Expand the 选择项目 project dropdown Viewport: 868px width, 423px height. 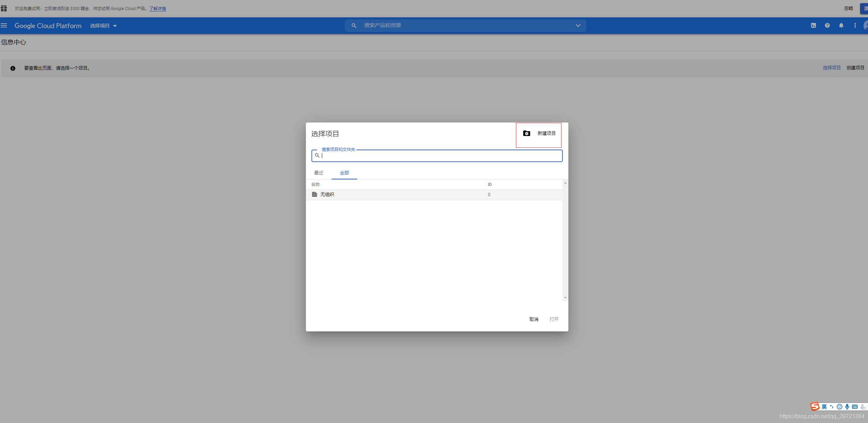click(103, 26)
